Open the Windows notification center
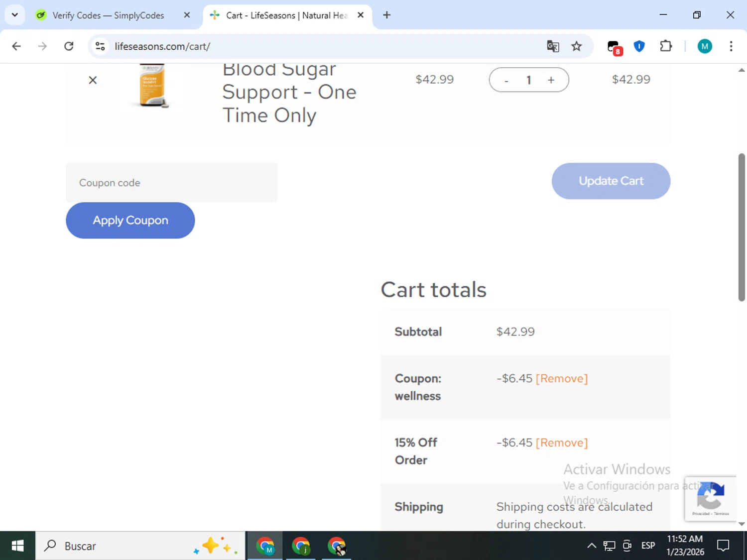The image size is (747, 560). 723,546
